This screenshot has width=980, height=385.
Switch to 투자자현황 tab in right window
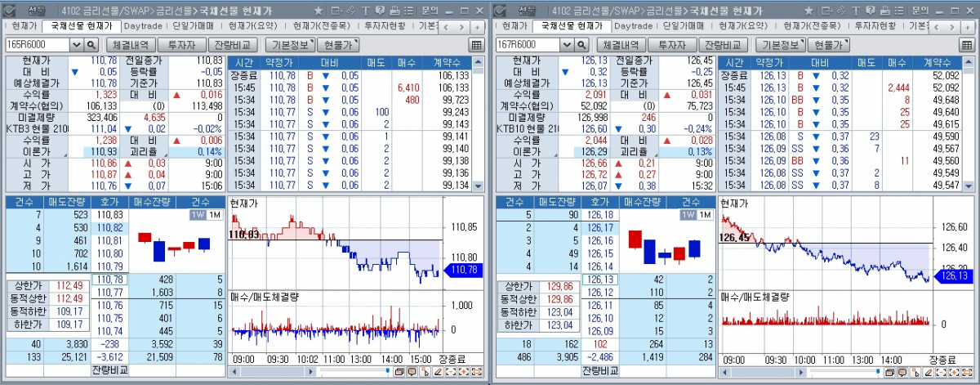(x=874, y=26)
